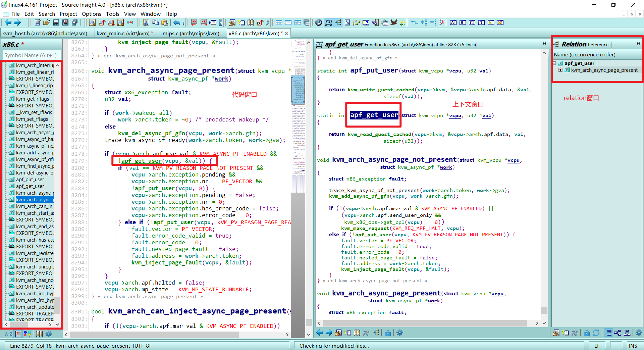Image resolution: width=644 pixels, height=350 pixels.
Task: Click the refresh icon in Relation window toolbar
Action: [596, 333]
